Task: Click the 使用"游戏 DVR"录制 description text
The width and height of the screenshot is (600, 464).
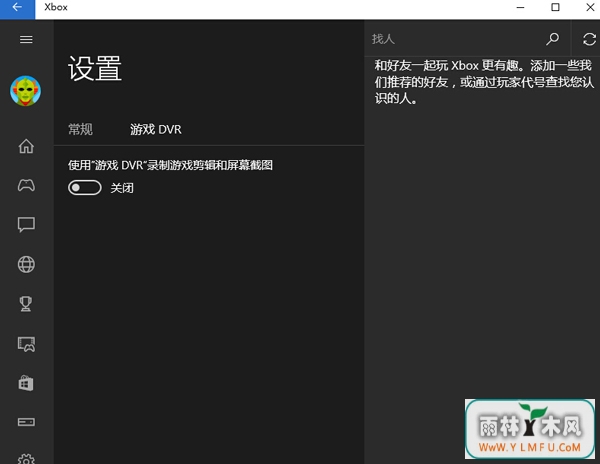Action: point(170,165)
